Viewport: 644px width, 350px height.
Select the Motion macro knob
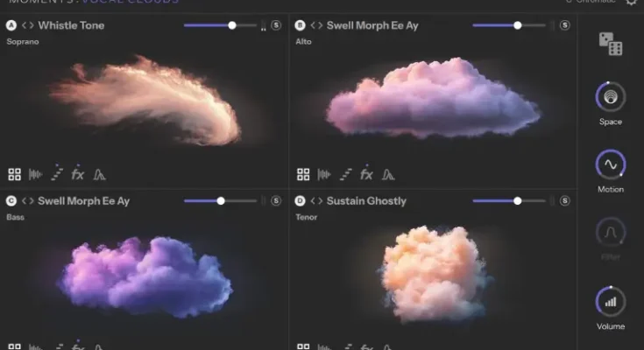click(x=611, y=164)
